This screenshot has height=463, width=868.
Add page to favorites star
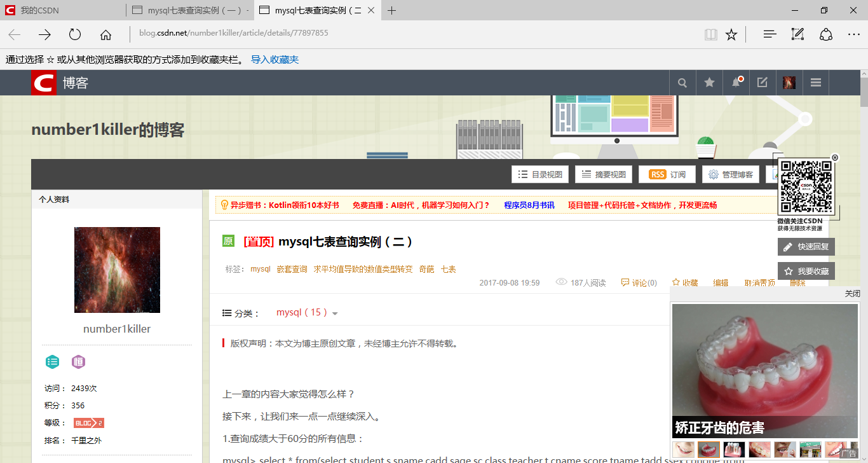pyautogui.click(x=731, y=34)
